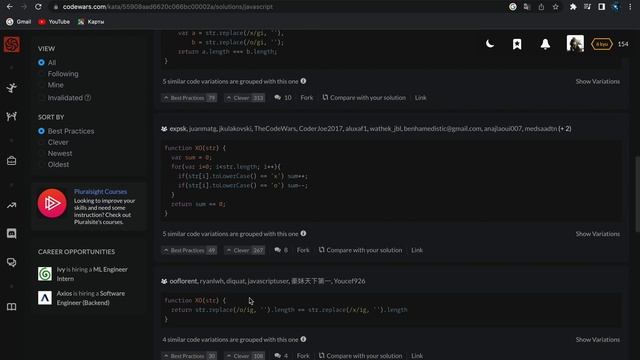640x360 pixels.
Task: Click the help icon beside Invalidated
Action: (88, 98)
